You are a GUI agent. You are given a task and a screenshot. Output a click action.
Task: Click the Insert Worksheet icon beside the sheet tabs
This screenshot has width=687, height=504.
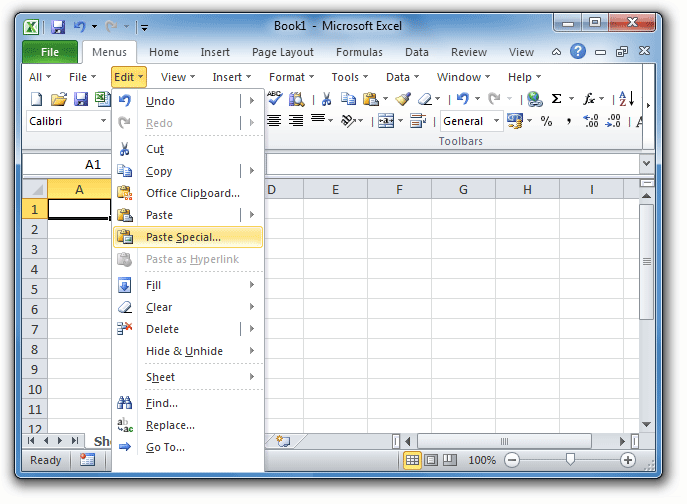[283, 441]
